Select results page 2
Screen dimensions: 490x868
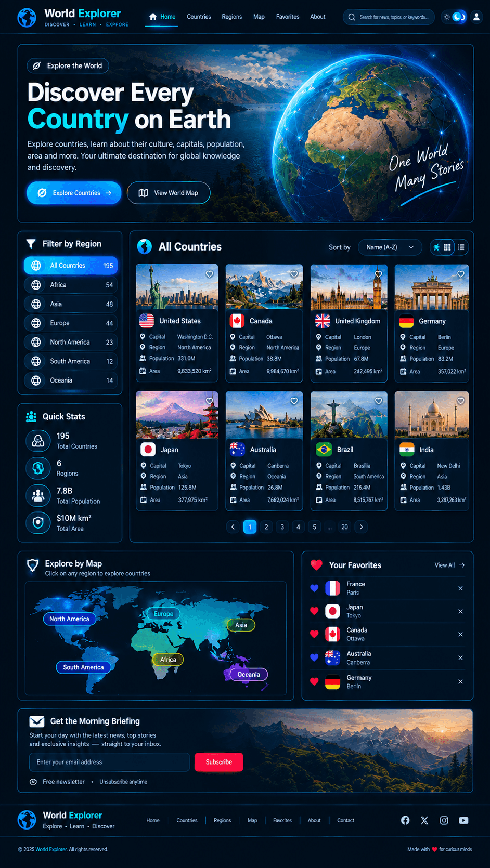click(266, 527)
